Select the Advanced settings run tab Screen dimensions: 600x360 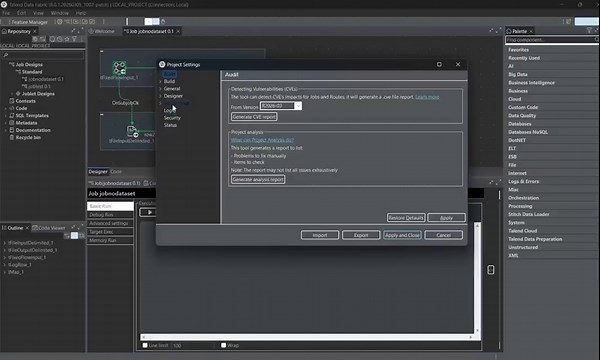[110, 223]
